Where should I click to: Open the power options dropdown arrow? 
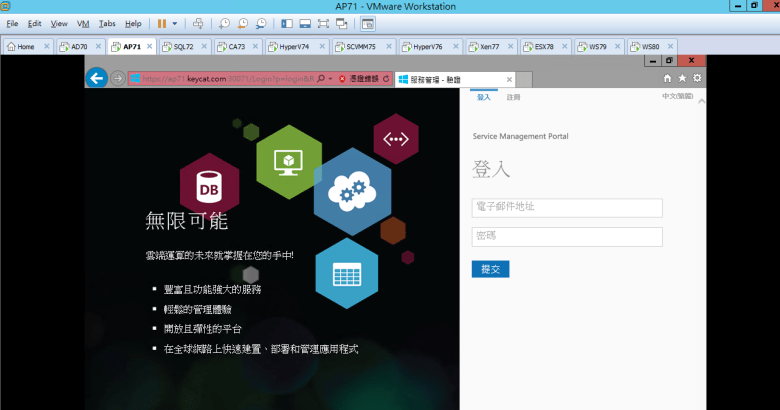point(175,22)
